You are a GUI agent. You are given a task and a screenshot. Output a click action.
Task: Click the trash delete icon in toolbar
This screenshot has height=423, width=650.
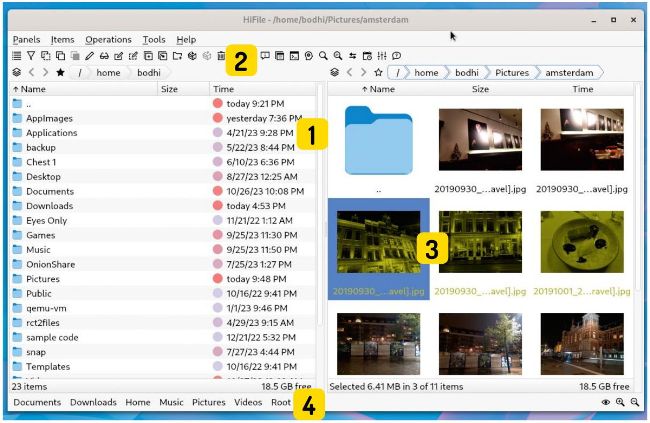pyautogui.click(x=221, y=56)
